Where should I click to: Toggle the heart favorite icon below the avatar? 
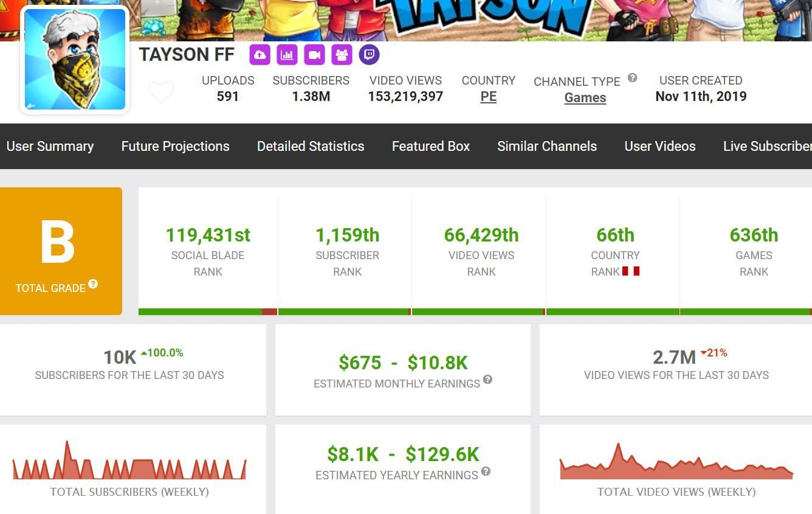point(161,92)
